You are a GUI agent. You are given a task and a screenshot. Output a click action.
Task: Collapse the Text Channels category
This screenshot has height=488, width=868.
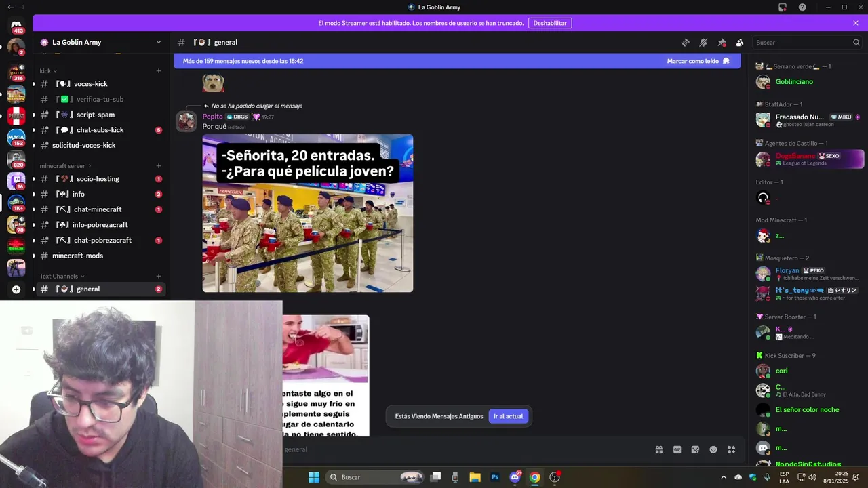coord(62,276)
